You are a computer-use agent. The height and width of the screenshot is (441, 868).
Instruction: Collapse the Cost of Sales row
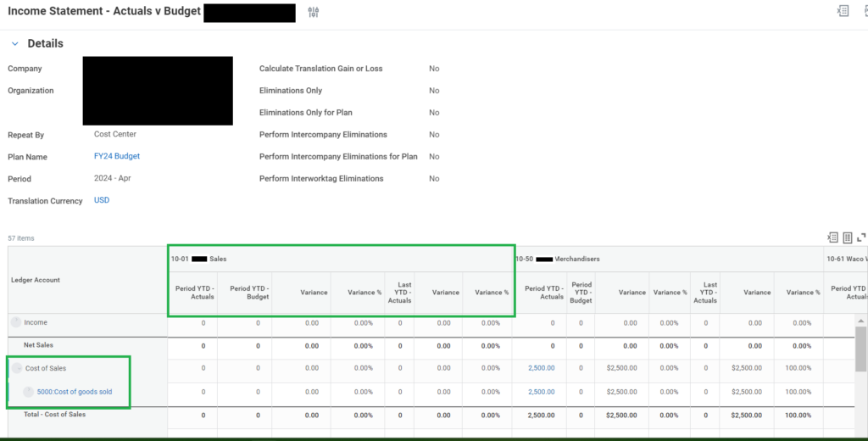(17, 368)
